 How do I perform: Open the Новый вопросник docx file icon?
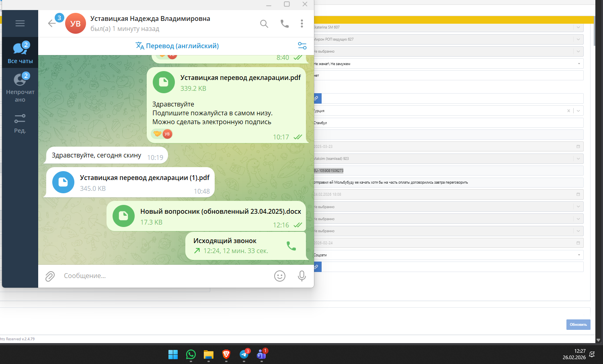(123, 216)
